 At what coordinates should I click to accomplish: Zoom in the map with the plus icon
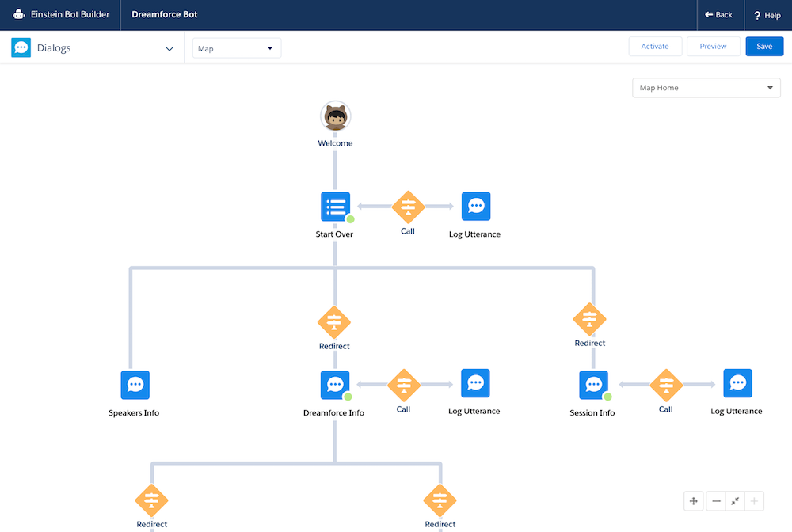(754, 501)
